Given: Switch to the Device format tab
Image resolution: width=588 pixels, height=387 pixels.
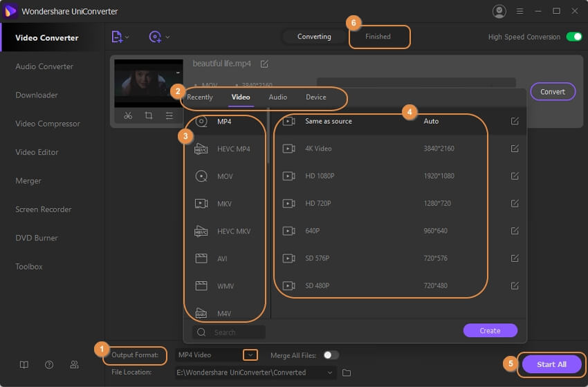Looking at the screenshot, I should pos(315,97).
